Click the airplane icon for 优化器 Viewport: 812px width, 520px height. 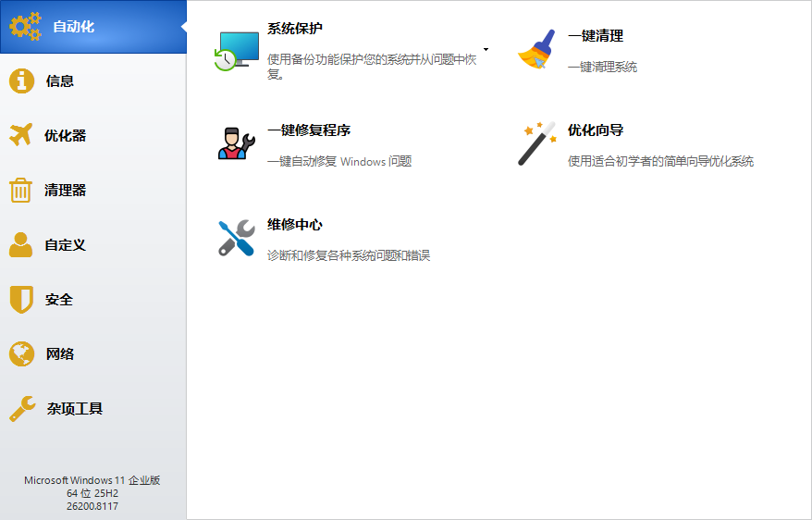click(21, 135)
